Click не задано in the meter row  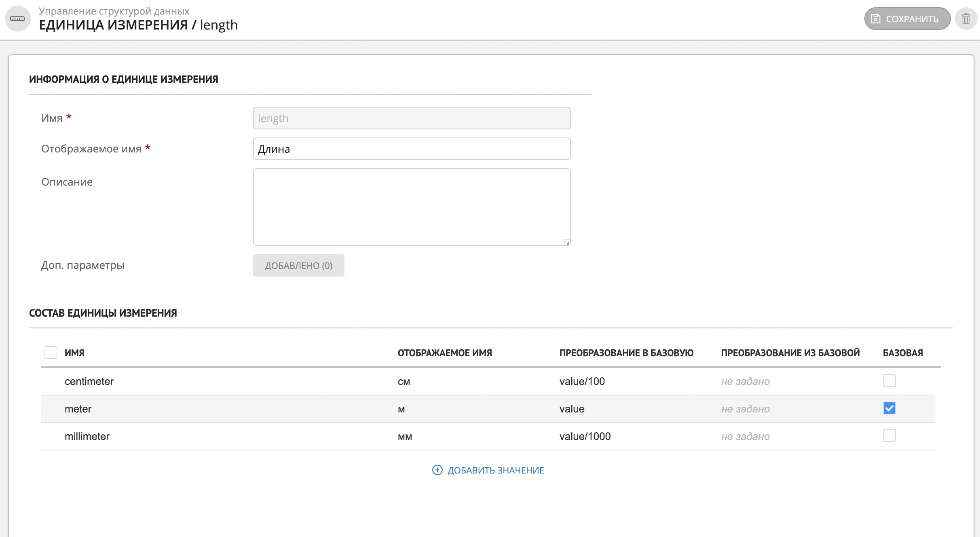(x=745, y=409)
